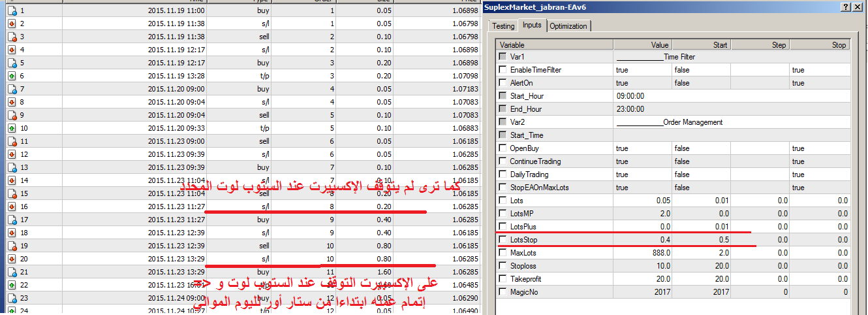Click the buy order icon in row 1
868x315 pixels.
coord(12,10)
